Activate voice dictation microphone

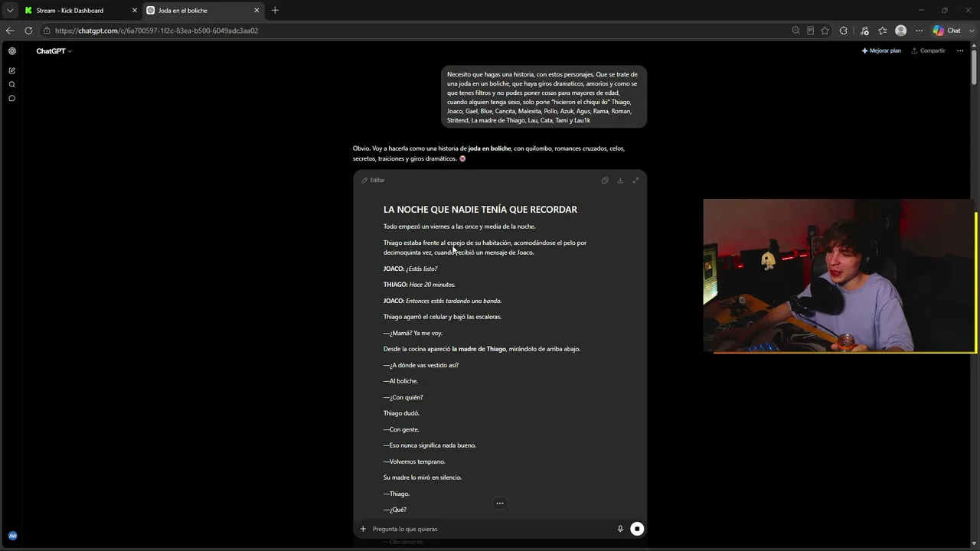(620, 529)
